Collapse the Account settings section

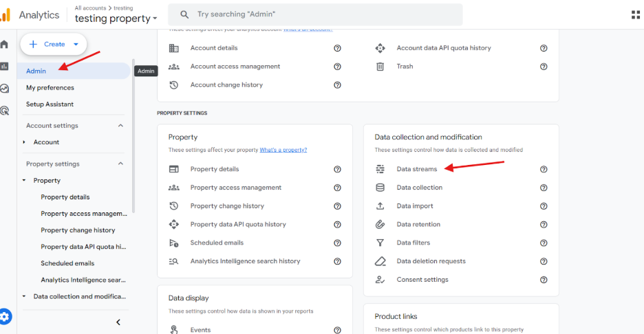click(121, 126)
